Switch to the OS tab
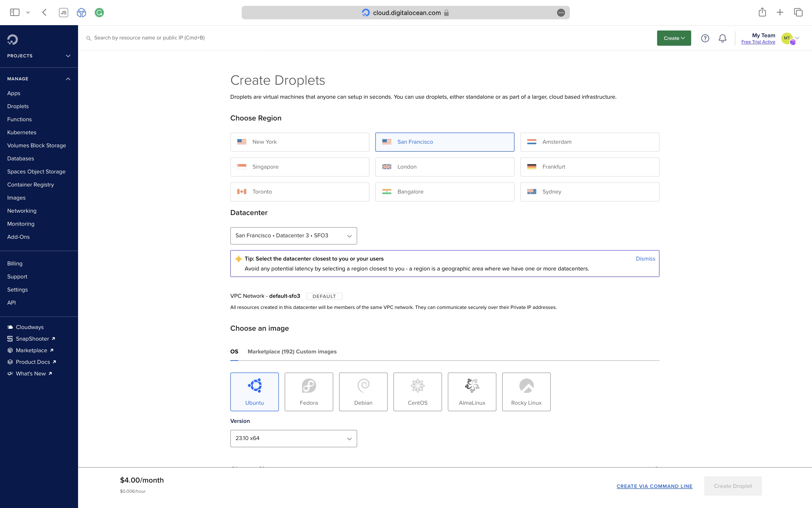812x508 pixels. (234, 351)
